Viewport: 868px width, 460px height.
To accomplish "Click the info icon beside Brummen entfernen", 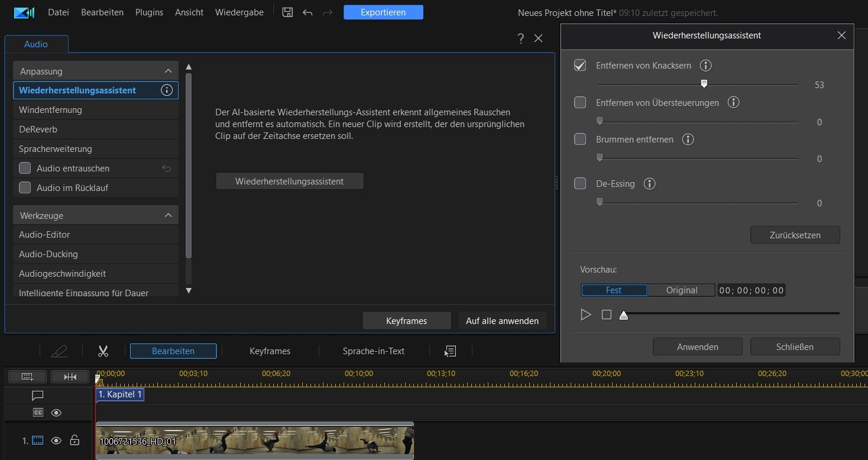I will pos(688,140).
